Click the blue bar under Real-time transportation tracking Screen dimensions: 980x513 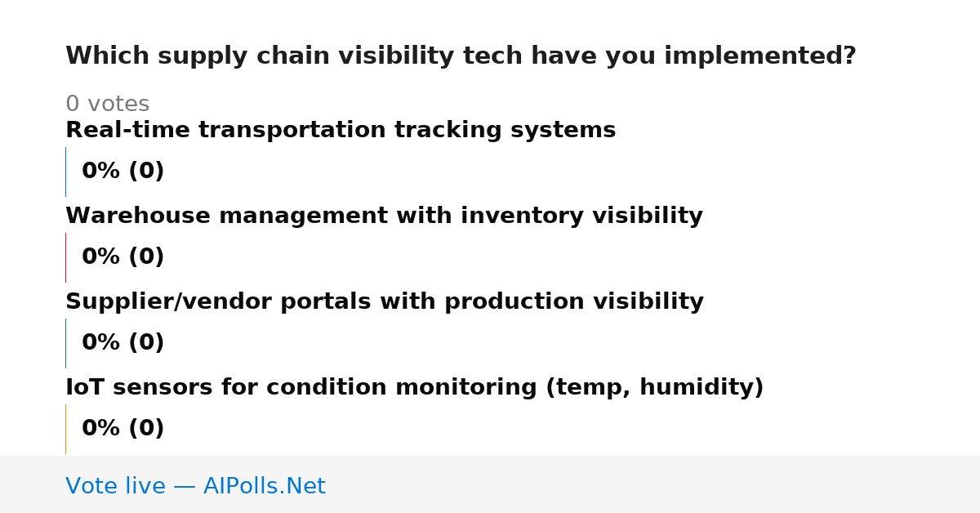[65, 172]
